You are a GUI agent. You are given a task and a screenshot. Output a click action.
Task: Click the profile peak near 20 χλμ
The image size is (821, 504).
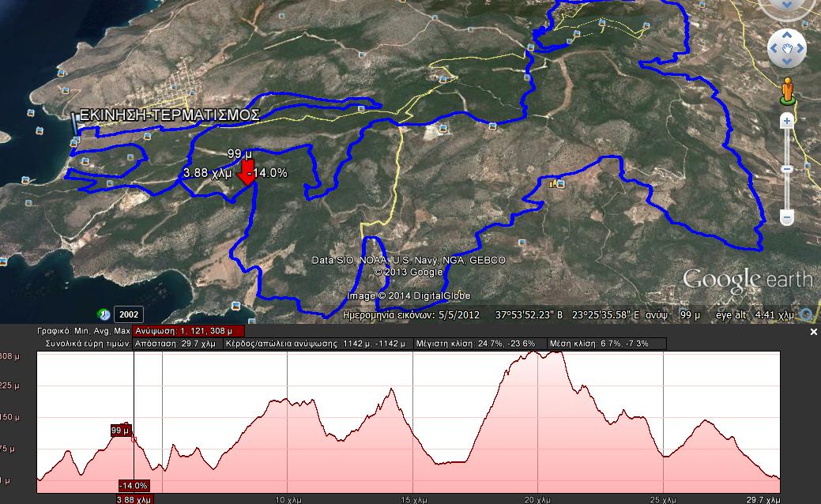[x=534, y=353]
